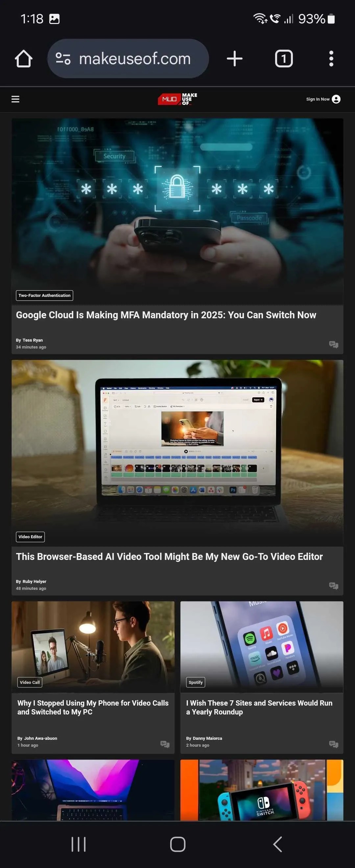This screenshot has width=355, height=868.
Task: Tap Android recent apps button
Action: coord(79,844)
